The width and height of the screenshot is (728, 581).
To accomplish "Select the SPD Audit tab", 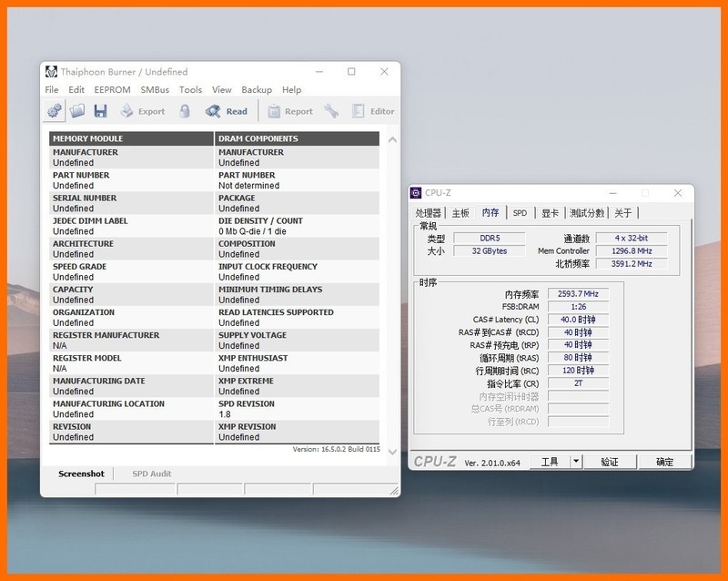I will point(151,474).
